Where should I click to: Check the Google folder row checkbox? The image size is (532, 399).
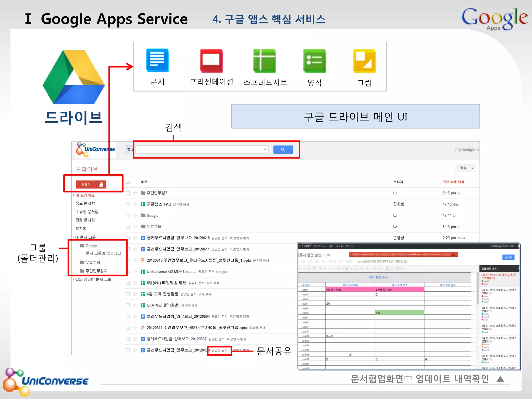[128, 215]
